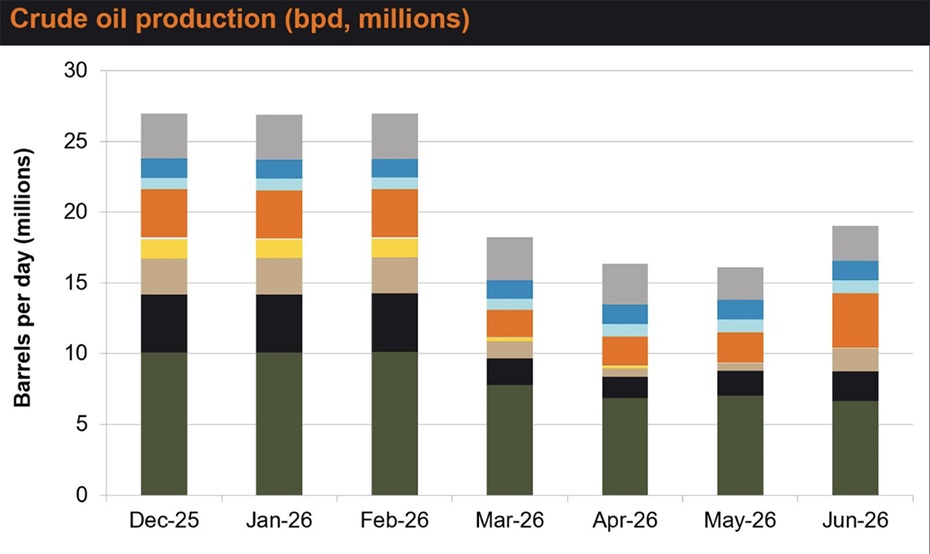Select the yellow segment of Feb-26 bar
Image resolution: width=930 pixels, height=554 pixels.
394,248
